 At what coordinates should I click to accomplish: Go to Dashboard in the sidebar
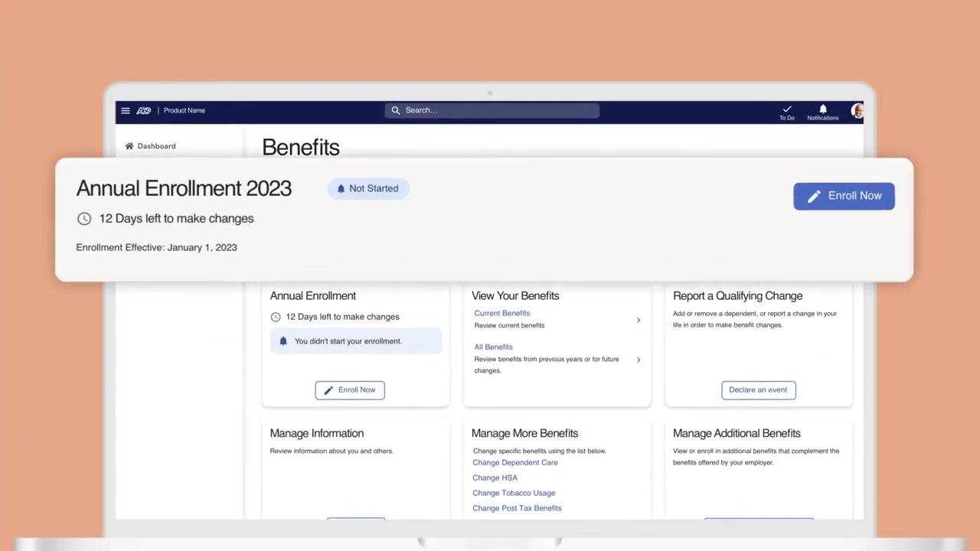151,146
